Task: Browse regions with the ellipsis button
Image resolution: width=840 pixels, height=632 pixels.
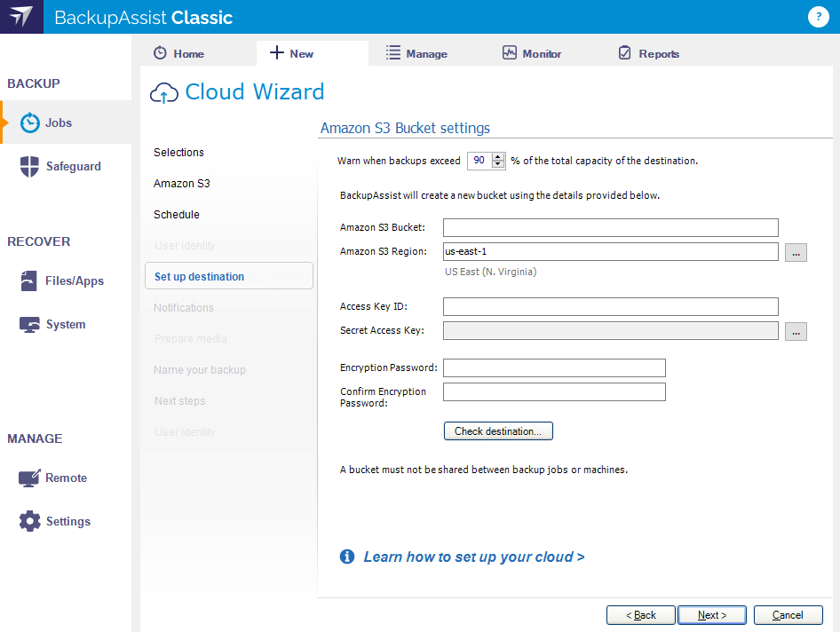Action: pyautogui.click(x=796, y=252)
